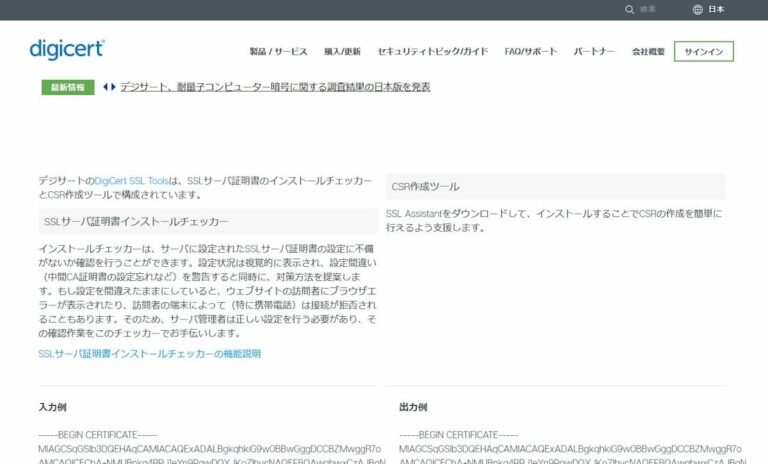Image resolution: width=768 pixels, height=464 pixels.
Task: Open the 購入/更新 menu
Action: (x=342, y=51)
